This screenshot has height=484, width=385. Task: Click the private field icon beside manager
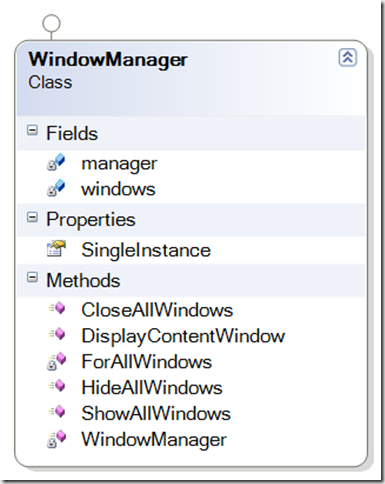coord(56,162)
